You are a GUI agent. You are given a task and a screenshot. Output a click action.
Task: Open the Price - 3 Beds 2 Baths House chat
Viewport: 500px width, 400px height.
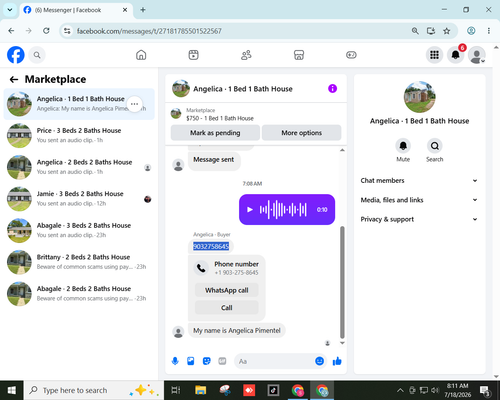(79, 135)
